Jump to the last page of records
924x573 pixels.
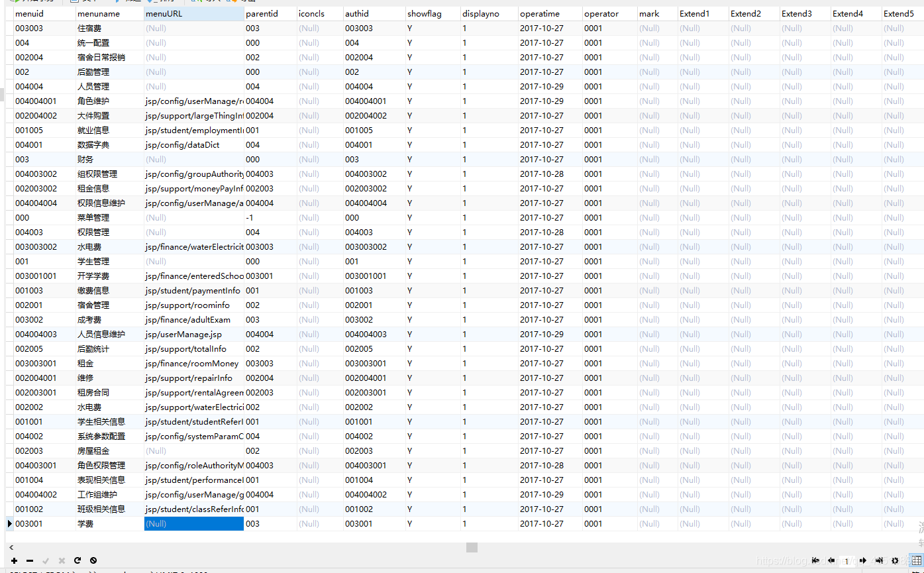pyautogui.click(x=879, y=560)
